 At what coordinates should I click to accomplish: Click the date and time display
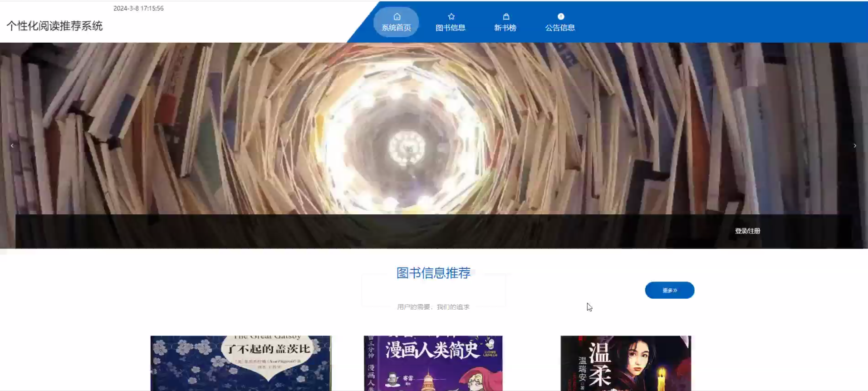click(138, 8)
